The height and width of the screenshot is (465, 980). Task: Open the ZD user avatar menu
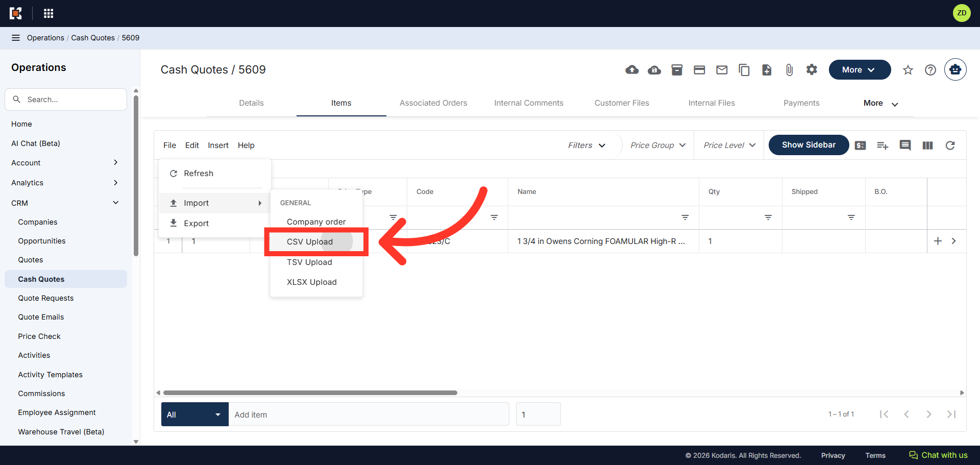[962, 13]
